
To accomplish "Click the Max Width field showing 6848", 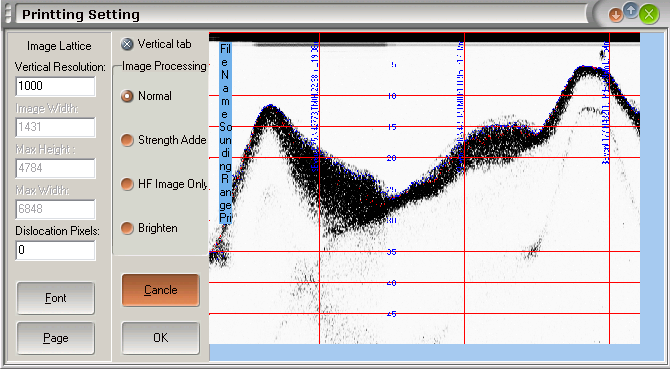I will click(x=56, y=209).
